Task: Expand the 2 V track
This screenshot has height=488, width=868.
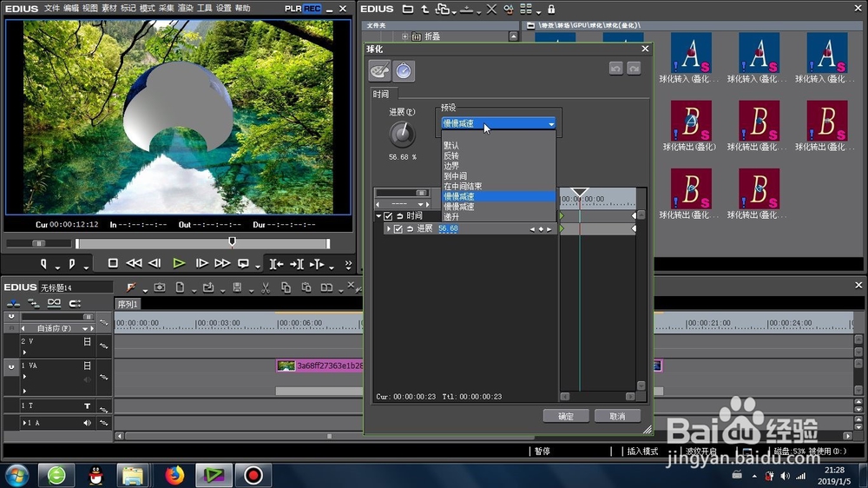Action: [24, 353]
